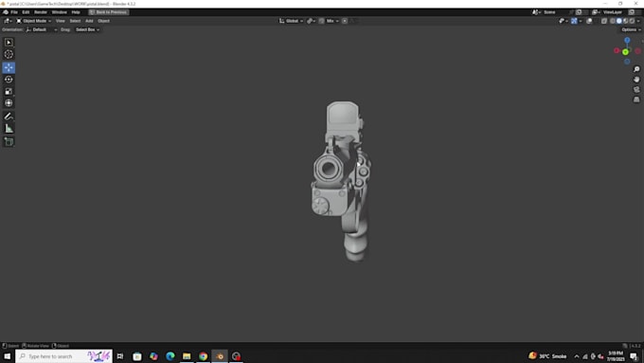The width and height of the screenshot is (644, 363).
Task: Open the transform pivot point dropdown
Action: coord(313,21)
